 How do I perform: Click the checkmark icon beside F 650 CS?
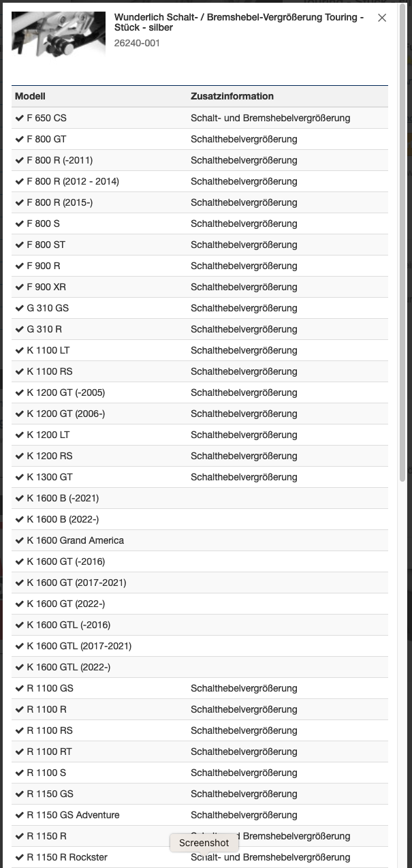tap(19, 118)
